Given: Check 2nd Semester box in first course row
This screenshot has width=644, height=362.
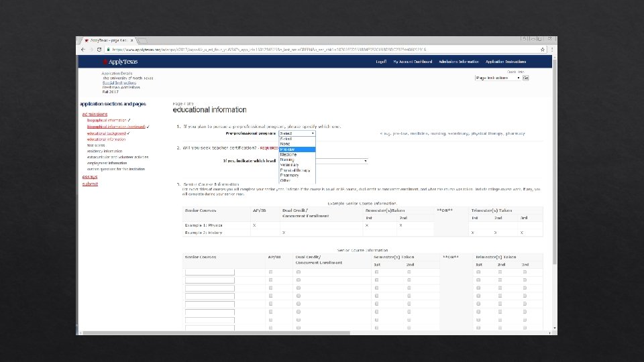Looking at the screenshot, I should pos(409,272).
